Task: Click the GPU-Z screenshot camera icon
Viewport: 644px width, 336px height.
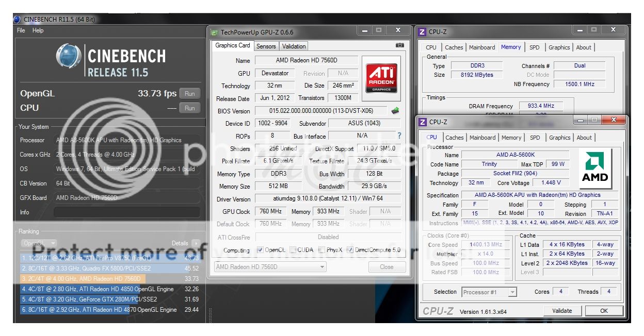Action: [x=399, y=45]
